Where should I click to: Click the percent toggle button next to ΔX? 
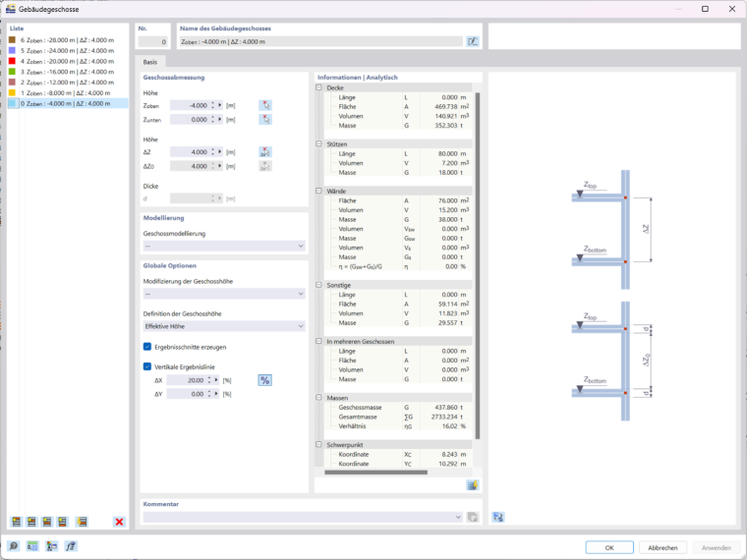[264, 380]
